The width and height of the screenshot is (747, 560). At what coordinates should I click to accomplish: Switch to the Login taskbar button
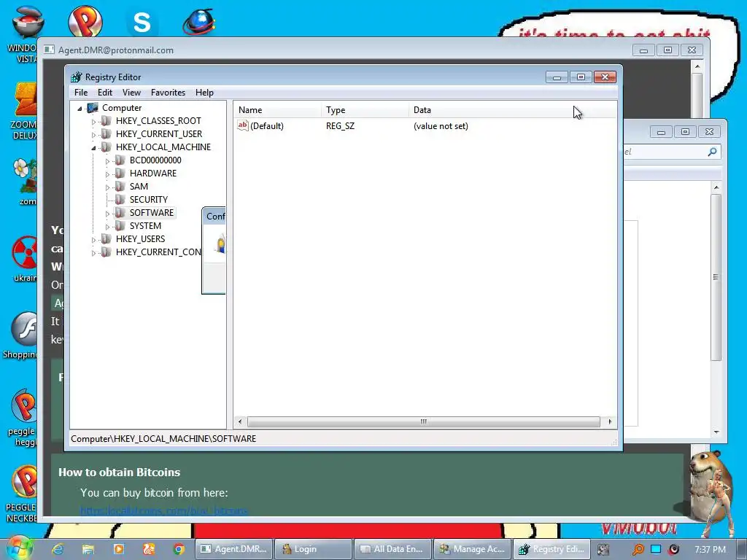pos(314,549)
